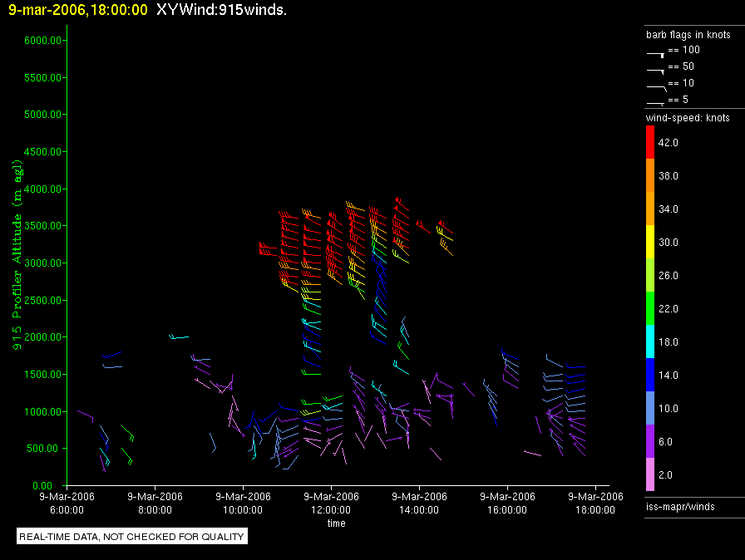Select the green 22.0 knots color band
Image resolution: width=745 pixels, height=560 pixels.
click(x=650, y=308)
